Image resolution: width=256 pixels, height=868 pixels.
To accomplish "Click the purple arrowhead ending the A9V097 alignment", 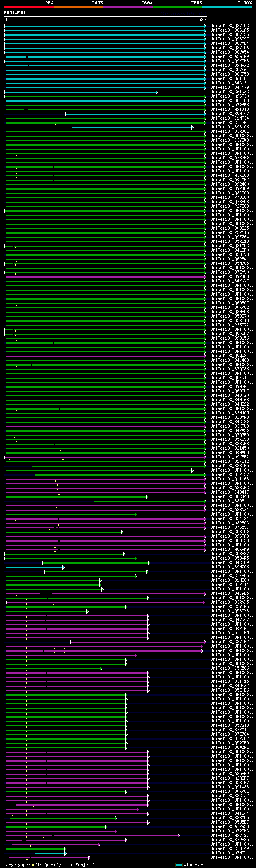I will 179,836.
